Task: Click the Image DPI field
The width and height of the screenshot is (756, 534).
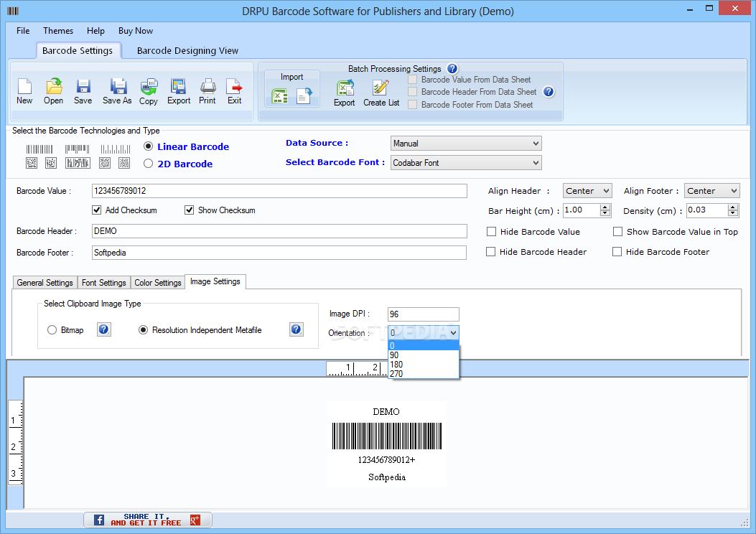Action: (x=424, y=314)
